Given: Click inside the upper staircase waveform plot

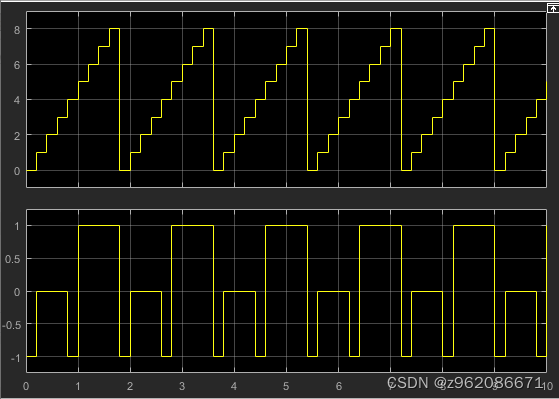Looking at the screenshot, I should (286, 99).
